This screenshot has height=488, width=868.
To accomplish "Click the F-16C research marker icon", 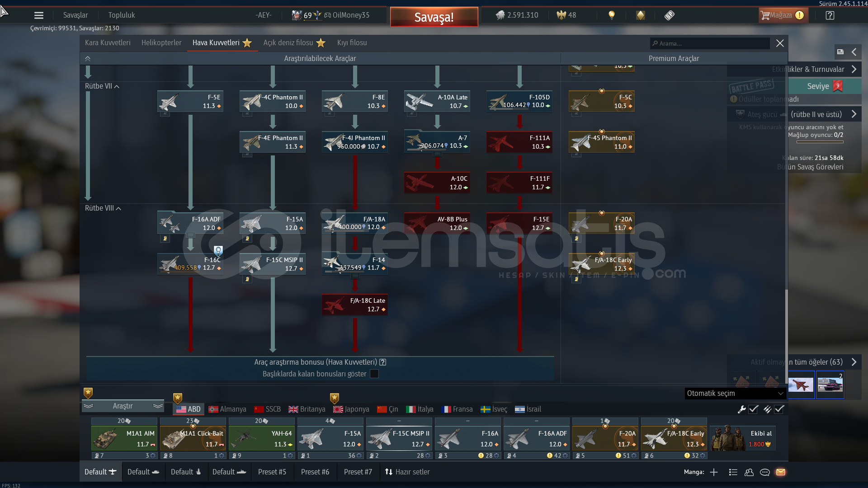I will pyautogui.click(x=218, y=251).
